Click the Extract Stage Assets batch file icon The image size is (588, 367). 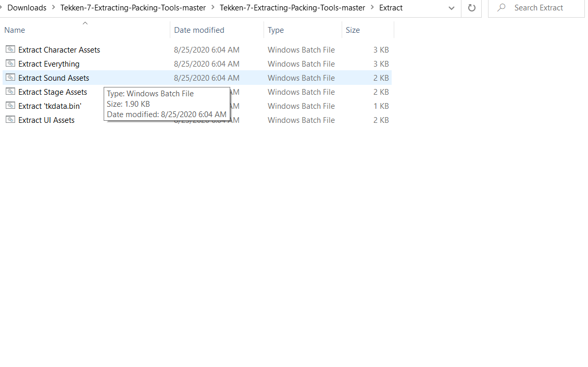(10, 92)
